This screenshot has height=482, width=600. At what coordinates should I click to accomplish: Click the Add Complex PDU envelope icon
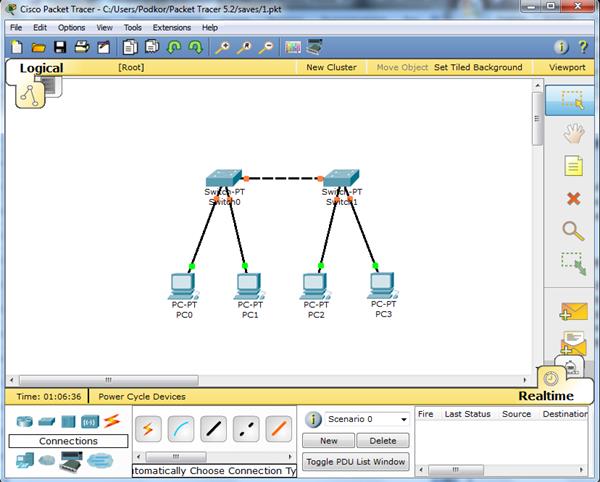pos(573,344)
